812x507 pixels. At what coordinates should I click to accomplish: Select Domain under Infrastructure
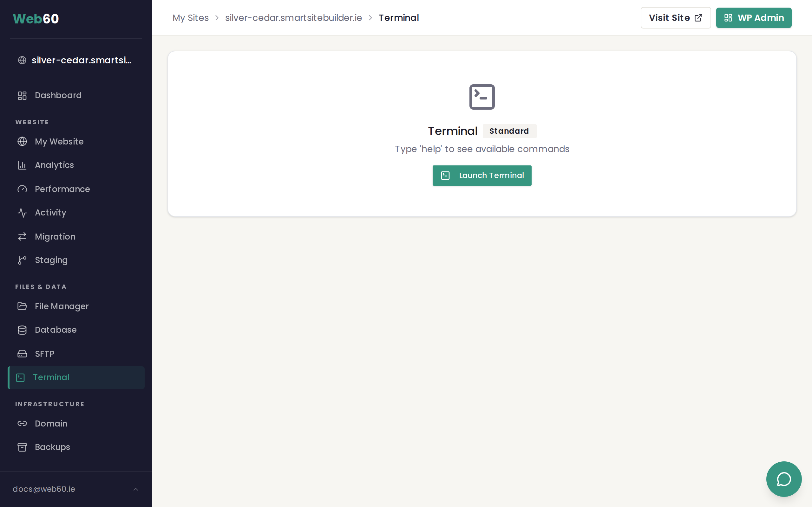pyautogui.click(x=51, y=424)
